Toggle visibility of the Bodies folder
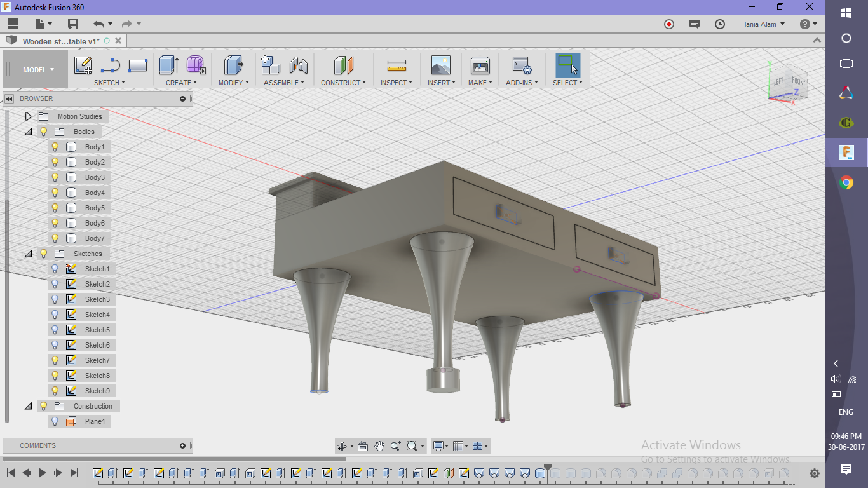 pyautogui.click(x=44, y=132)
